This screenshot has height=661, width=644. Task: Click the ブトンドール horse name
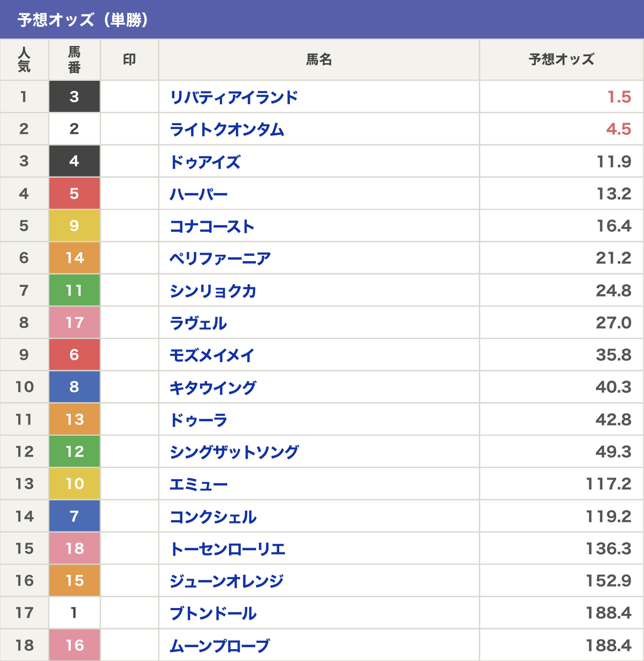pos(213,613)
